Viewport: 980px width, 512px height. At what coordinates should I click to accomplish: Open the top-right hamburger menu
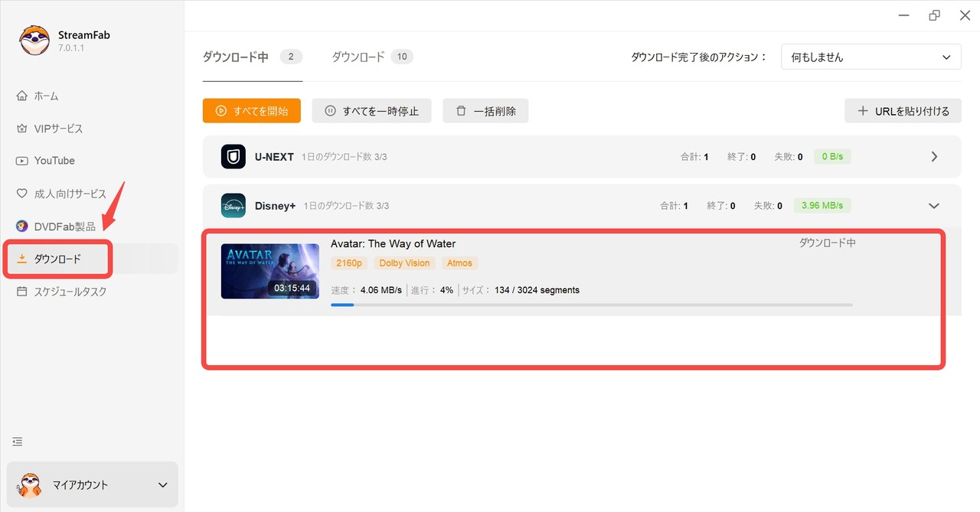coord(904,15)
